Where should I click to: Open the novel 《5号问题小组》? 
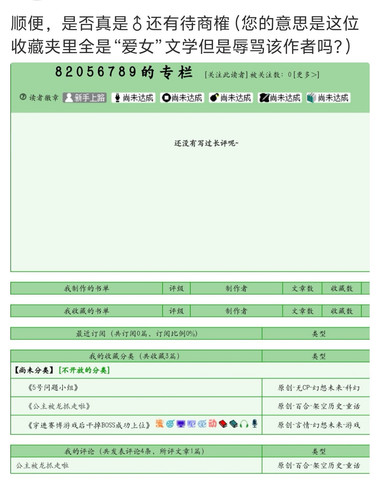(x=53, y=388)
